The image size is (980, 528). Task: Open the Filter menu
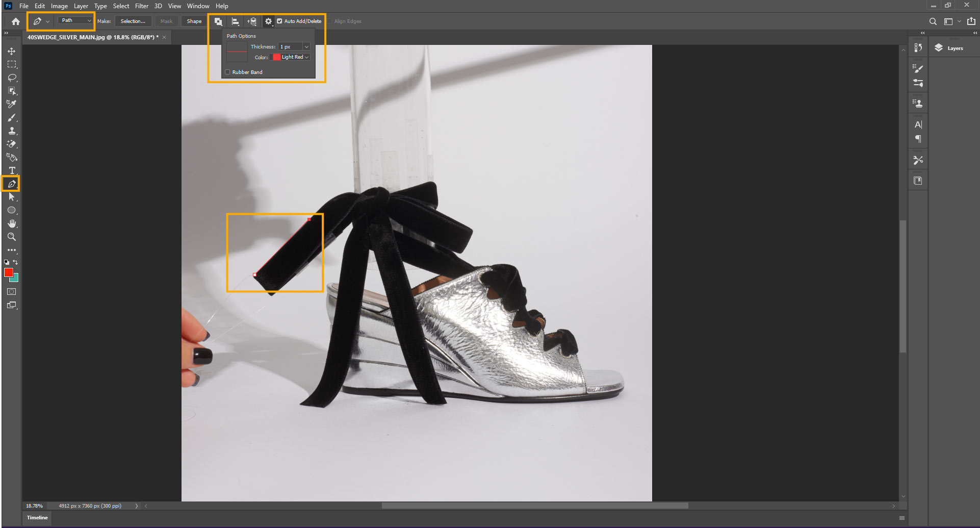coord(141,6)
